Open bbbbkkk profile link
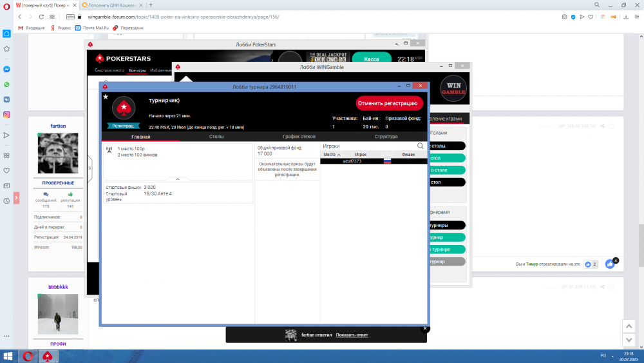Screen dimensions: 644x363 click(x=58, y=287)
